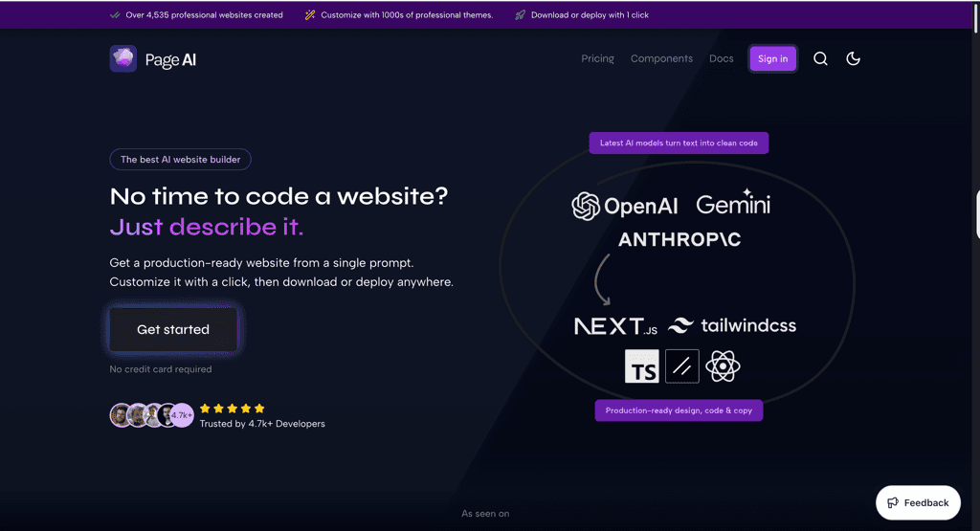Click the five-star rating
The image size is (980, 531).
point(232,408)
